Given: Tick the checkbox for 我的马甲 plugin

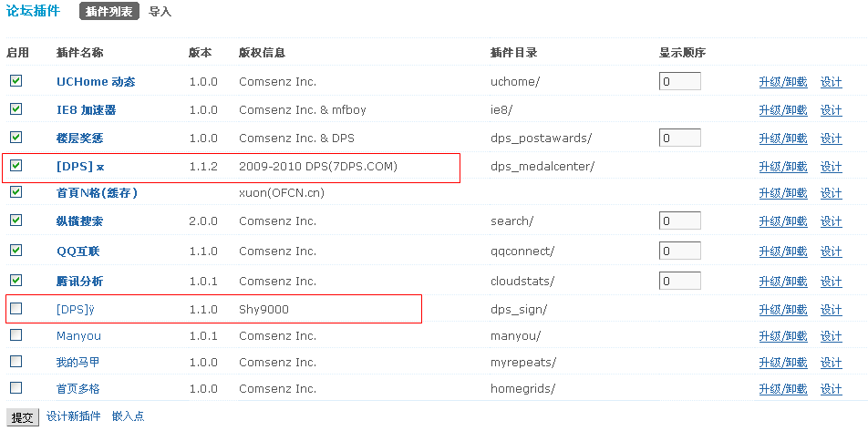Looking at the screenshot, I should pyautogui.click(x=16, y=361).
